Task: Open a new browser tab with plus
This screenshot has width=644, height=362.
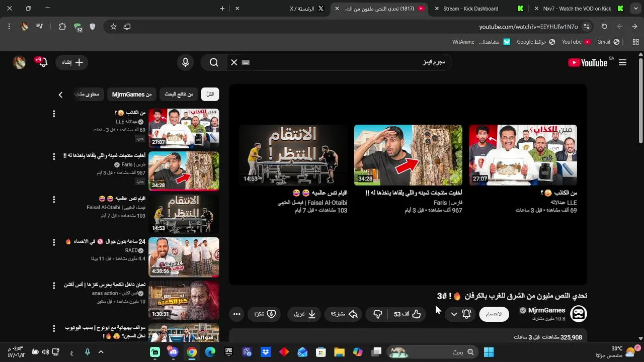Action: click(x=222, y=9)
